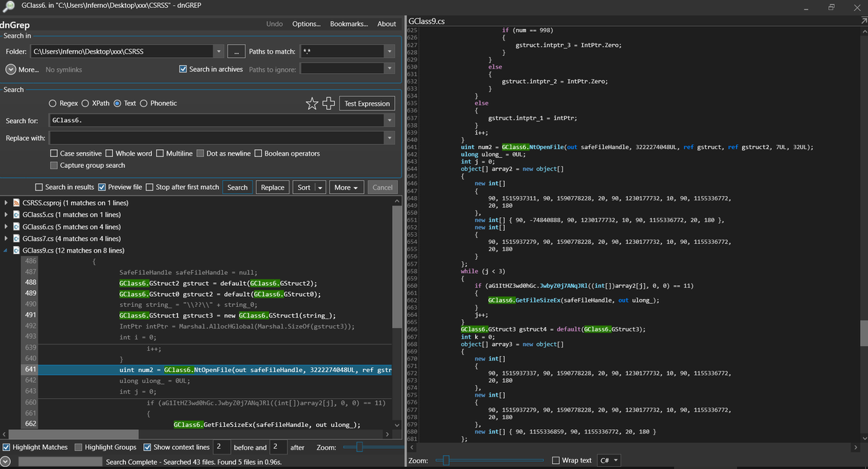Image resolution: width=868 pixels, height=469 pixels.
Task: Open the About menu
Action: (387, 24)
